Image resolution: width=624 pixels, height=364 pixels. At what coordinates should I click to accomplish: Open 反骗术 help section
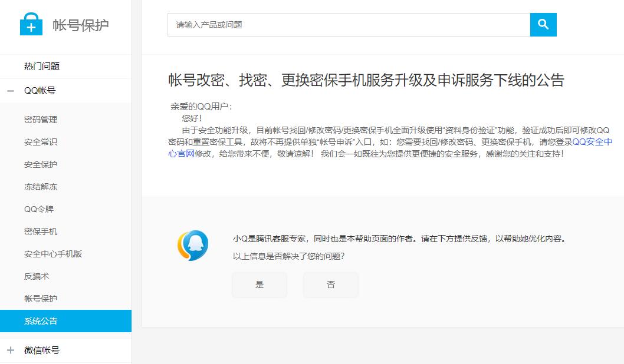click(37, 276)
